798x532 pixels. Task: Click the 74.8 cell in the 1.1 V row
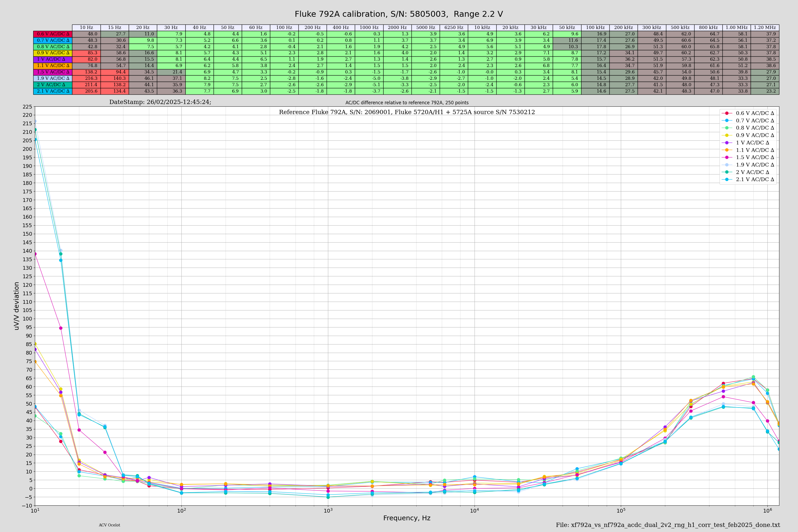(x=86, y=66)
